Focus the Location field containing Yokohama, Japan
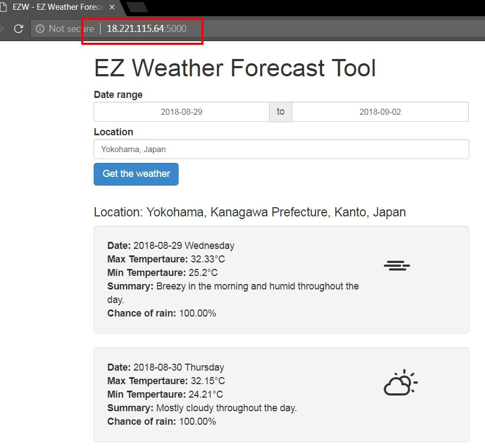The width and height of the screenshot is (485, 448). 281,149
